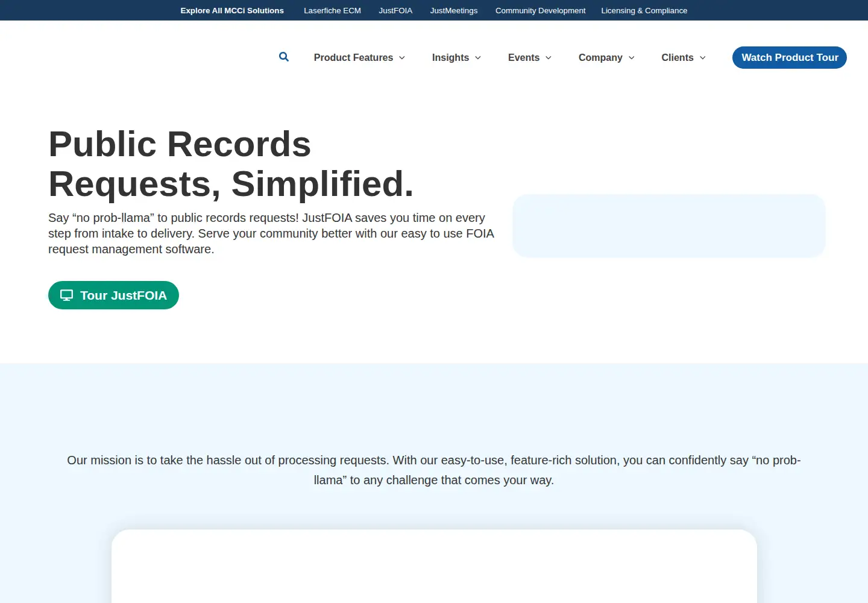Select the Insights menu item

coord(450,57)
